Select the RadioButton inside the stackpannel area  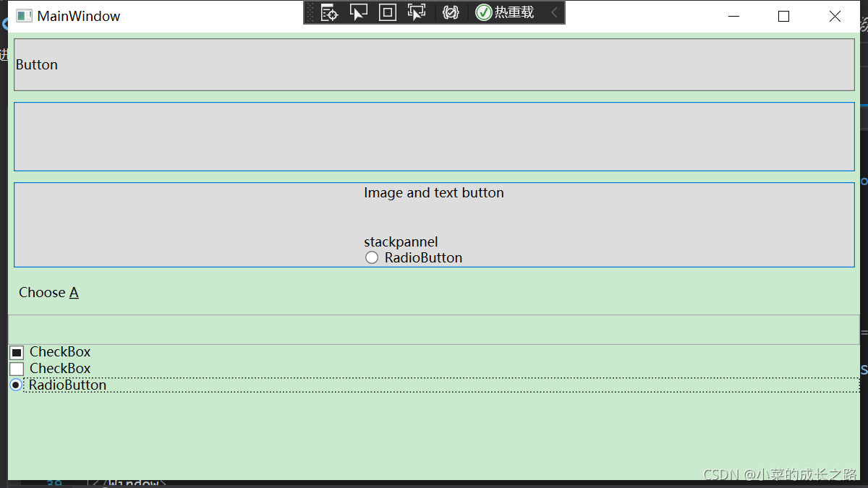tap(371, 257)
